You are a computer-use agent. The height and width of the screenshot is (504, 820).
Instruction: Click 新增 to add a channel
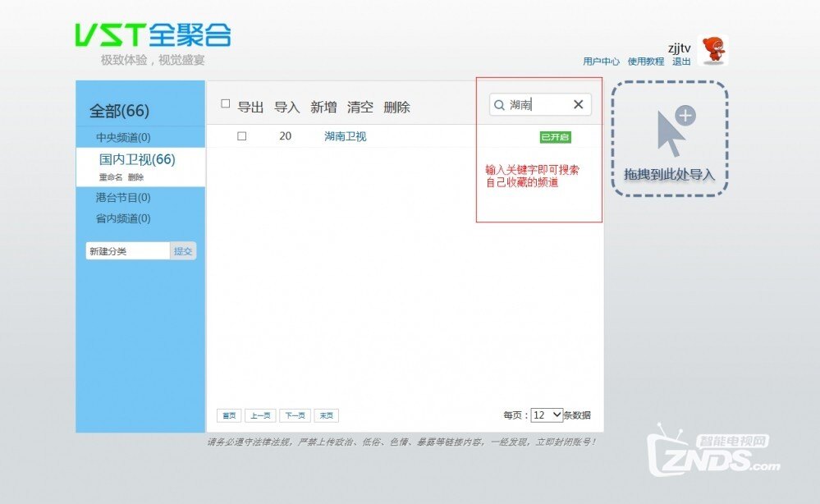(x=323, y=107)
